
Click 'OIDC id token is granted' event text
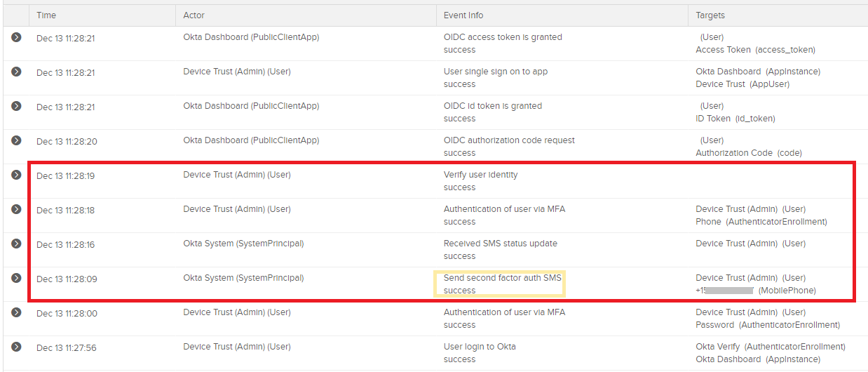493,106
